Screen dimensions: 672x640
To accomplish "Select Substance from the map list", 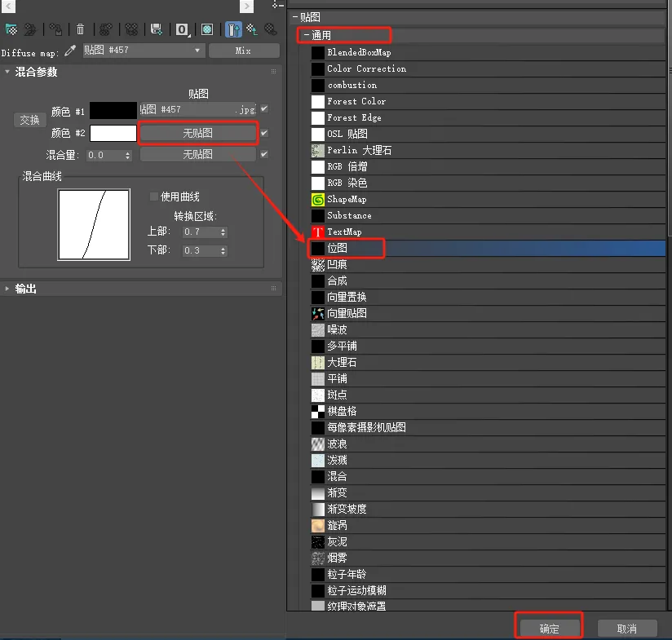I will pos(489,216).
